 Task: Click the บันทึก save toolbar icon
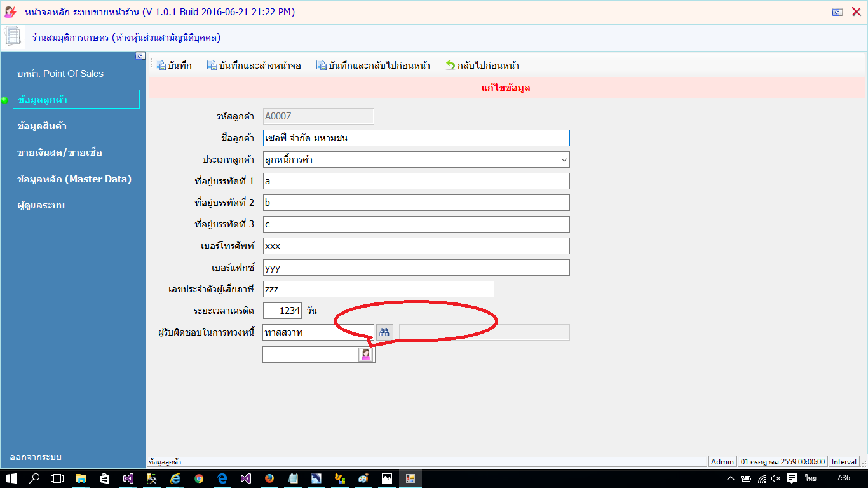[160, 65]
